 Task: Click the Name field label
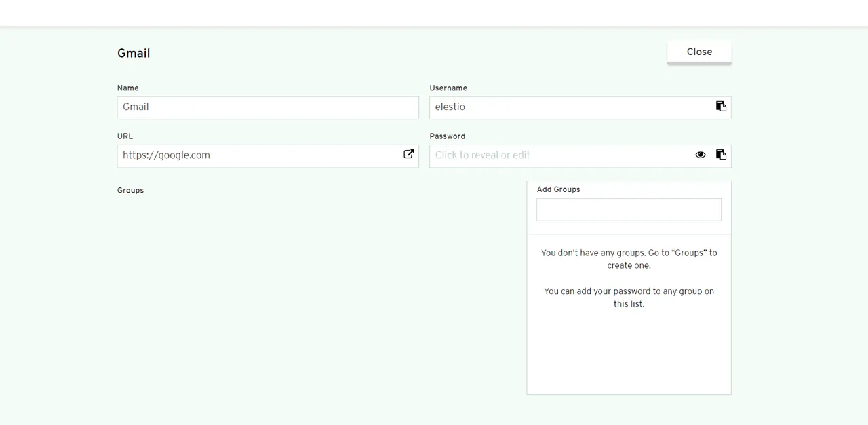pyautogui.click(x=127, y=88)
